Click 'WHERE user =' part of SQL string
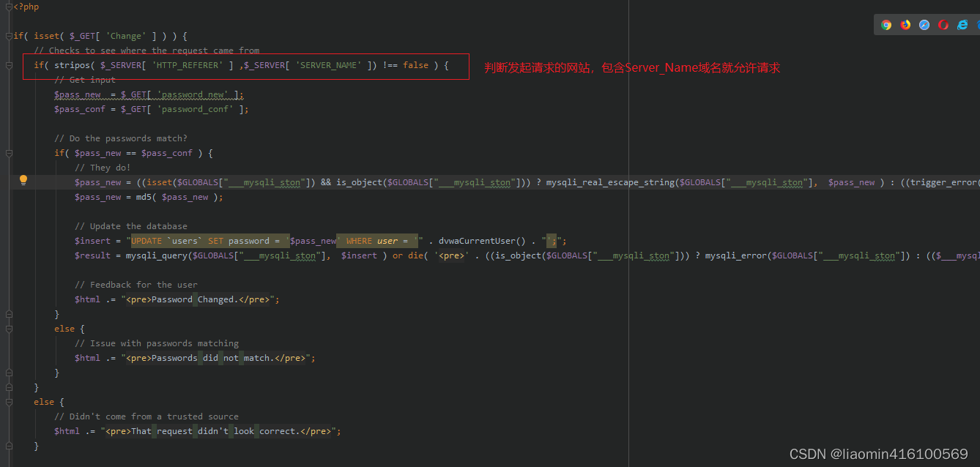 click(377, 241)
